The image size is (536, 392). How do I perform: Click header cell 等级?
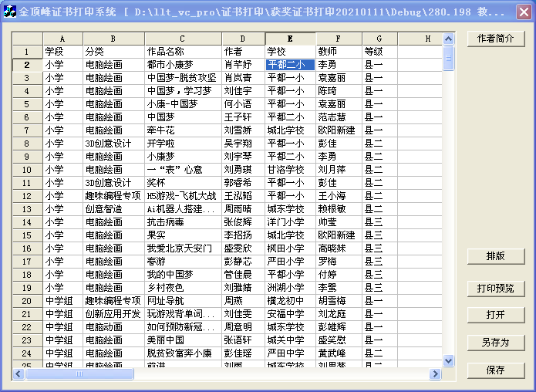pos(379,52)
